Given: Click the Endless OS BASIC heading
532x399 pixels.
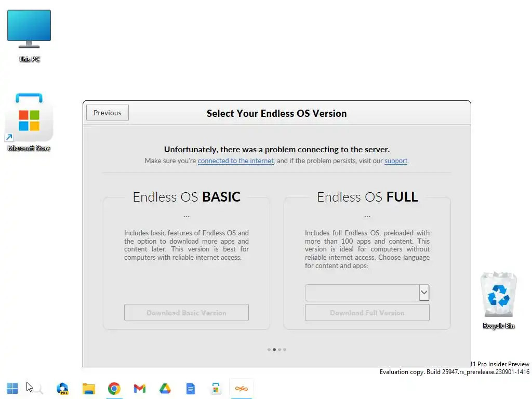Looking at the screenshot, I should 187,197.
